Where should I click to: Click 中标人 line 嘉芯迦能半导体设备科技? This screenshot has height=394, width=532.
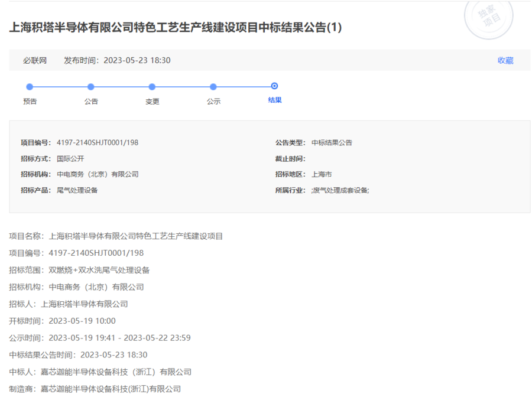coord(100,372)
